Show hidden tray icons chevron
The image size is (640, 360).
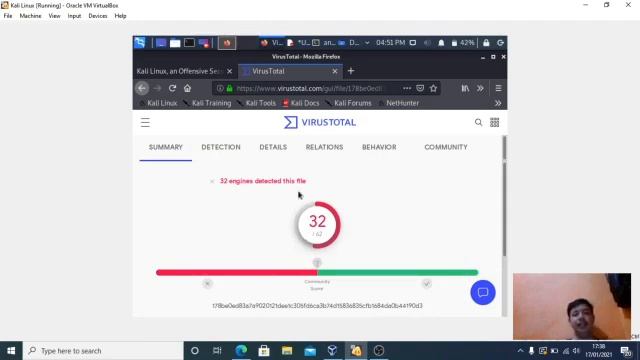520,351
